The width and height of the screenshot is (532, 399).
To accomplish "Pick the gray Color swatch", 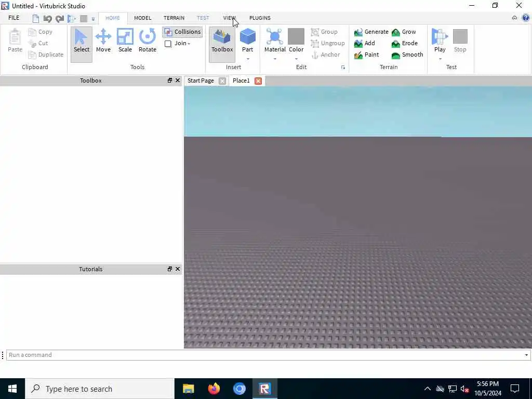I will click(296, 36).
